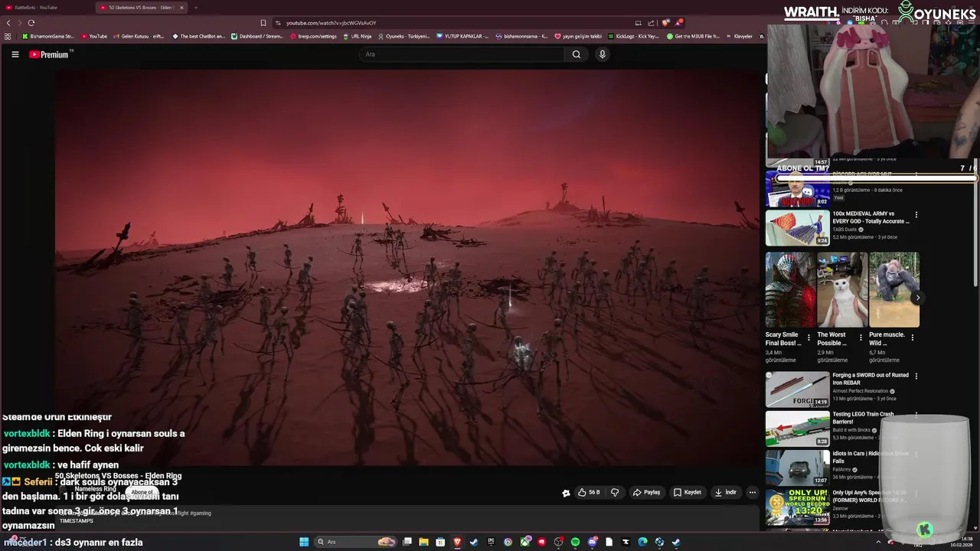This screenshot has width=980, height=551.
Task: Open File Explorer from taskbar
Action: click(423, 542)
